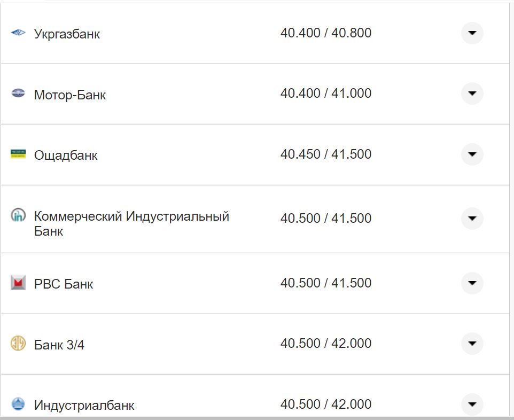This screenshot has width=514, height=420.
Task: Click the red РВС Банк logo
Action: point(18,283)
